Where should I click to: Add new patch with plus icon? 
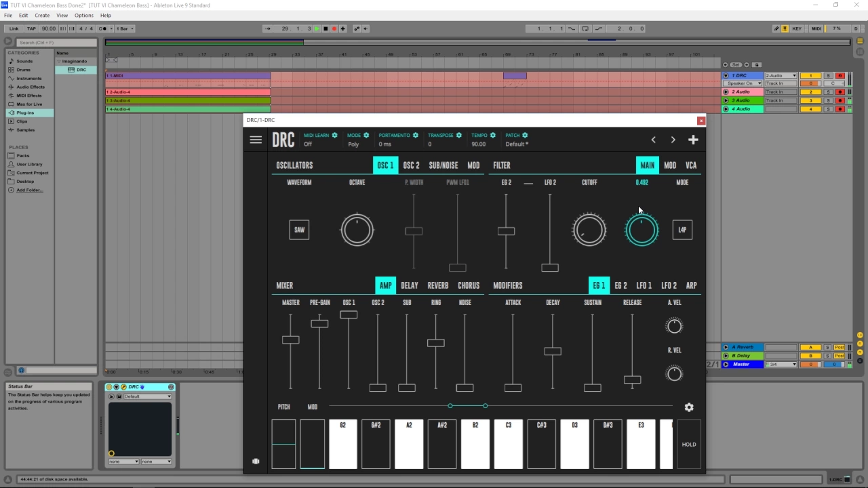point(693,140)
